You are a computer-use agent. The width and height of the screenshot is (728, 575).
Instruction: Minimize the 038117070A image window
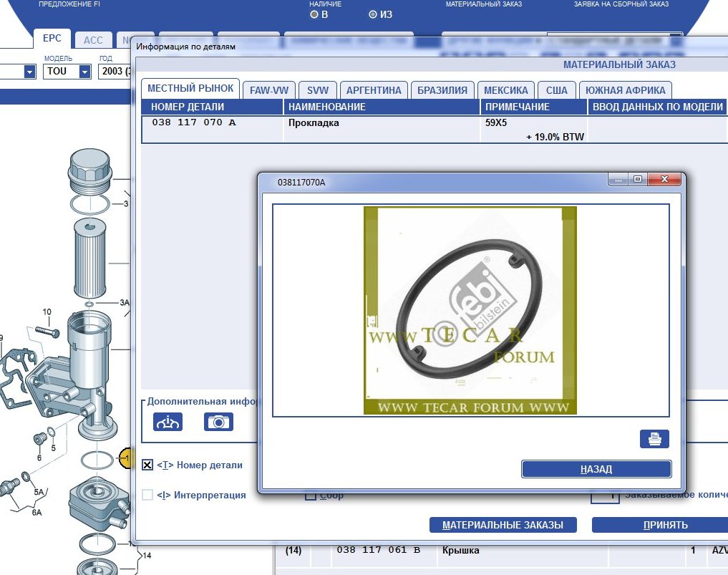pyautogui.click(x=618, y=179)
